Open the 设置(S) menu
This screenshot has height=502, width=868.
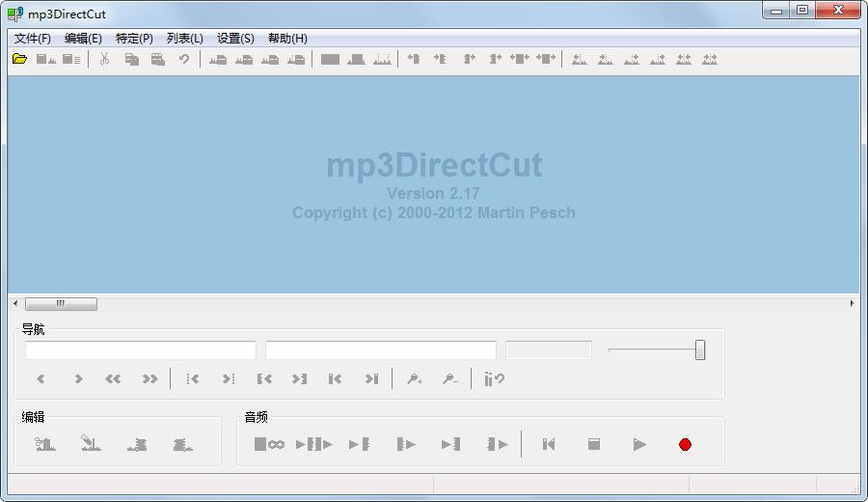click(x=235, y=39)
